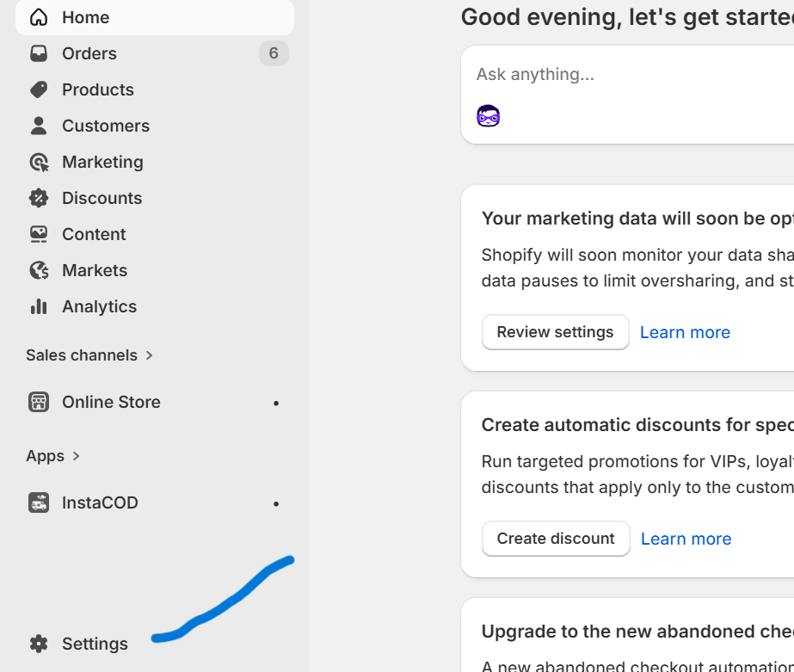The image size is (794, 672).
Task: Click the Home house icon
Action: coord(39,17)
